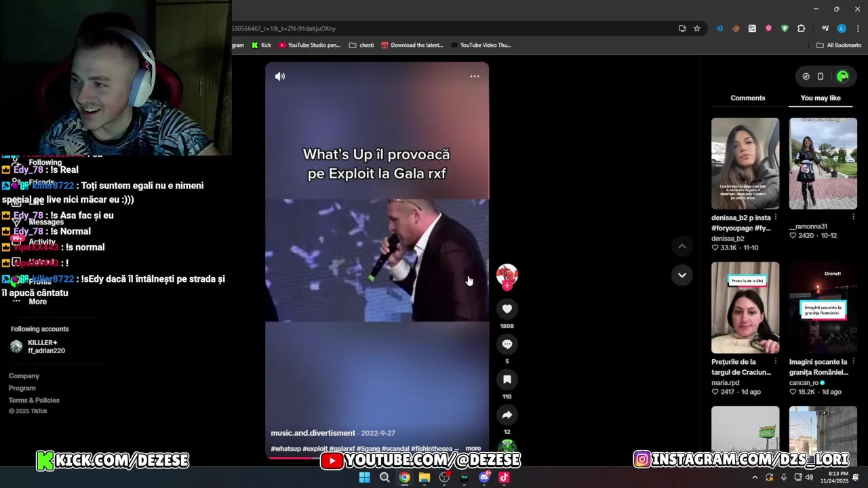Switch to the Comments tab
Screen dimensions: 868x488
(x=748, y=98)
